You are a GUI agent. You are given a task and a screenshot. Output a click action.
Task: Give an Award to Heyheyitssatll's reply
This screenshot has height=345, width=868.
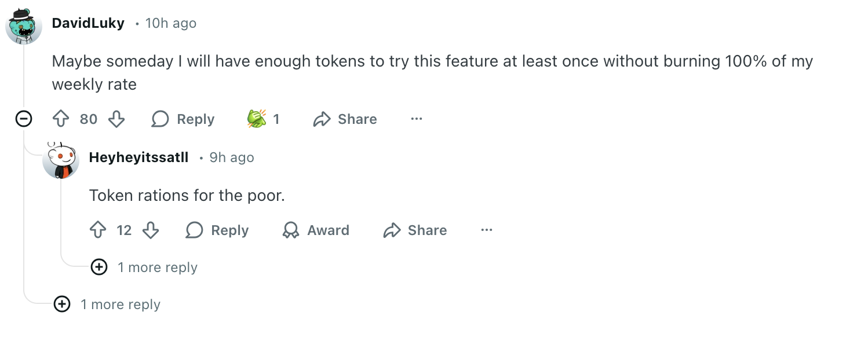[316, 230]
